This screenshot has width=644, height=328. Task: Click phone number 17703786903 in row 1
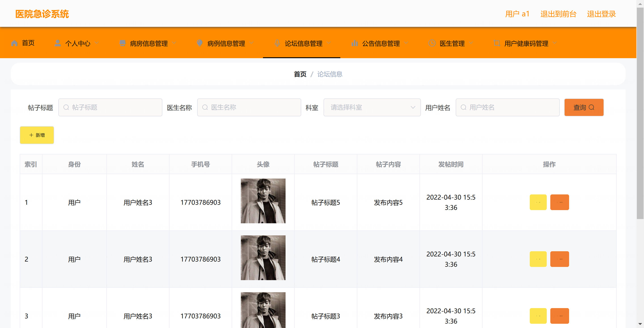tap(201, 202)
